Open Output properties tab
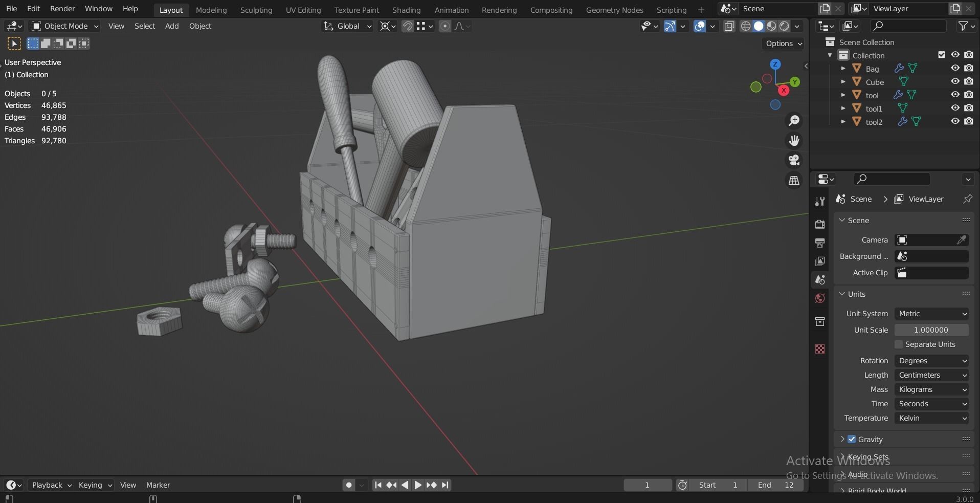 (x=820, y=243)
